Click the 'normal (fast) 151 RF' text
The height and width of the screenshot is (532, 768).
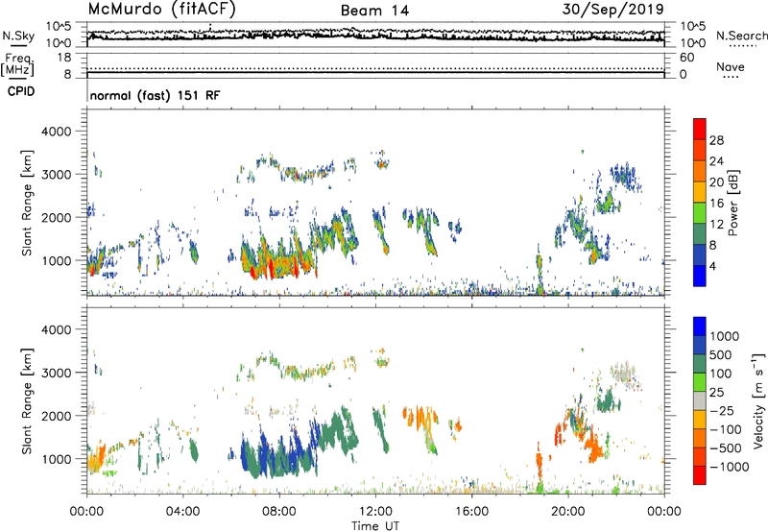pos(155,95)
